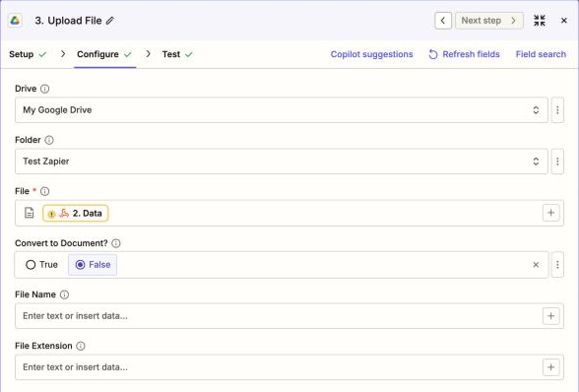Switch to the Setup tab
579x392 pixels.
click(x=28, y=54)
